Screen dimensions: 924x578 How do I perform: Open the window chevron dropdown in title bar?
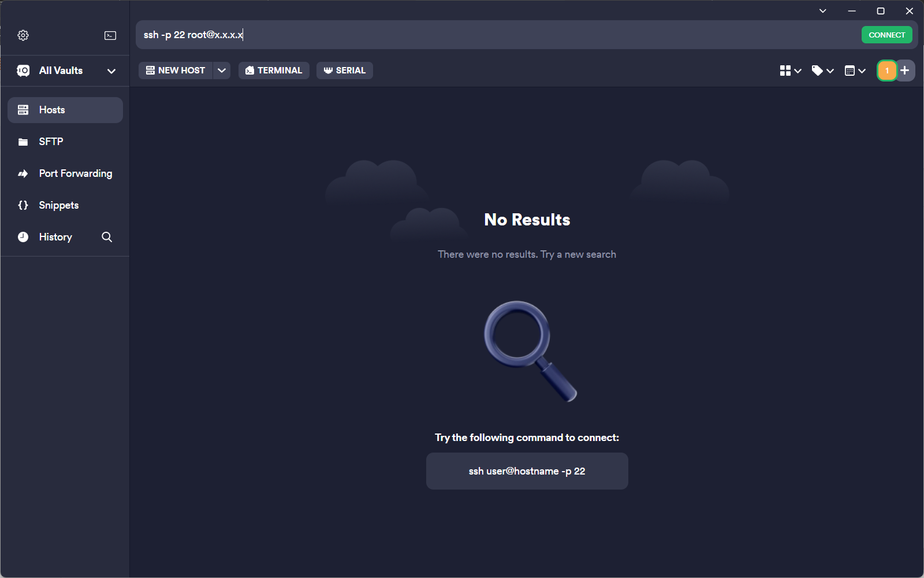tap(822, 11)
